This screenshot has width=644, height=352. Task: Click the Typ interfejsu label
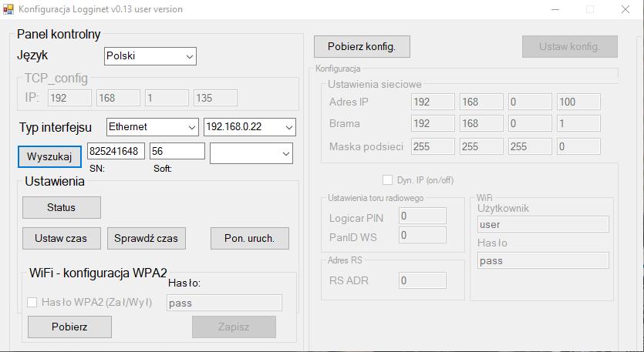[x=56, y=128]
